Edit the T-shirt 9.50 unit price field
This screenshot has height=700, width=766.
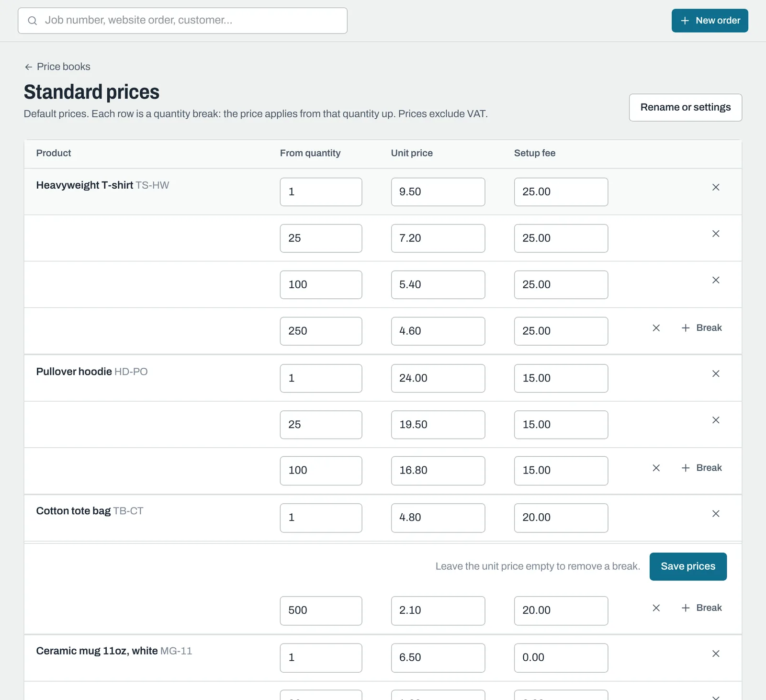coord(438,192)
